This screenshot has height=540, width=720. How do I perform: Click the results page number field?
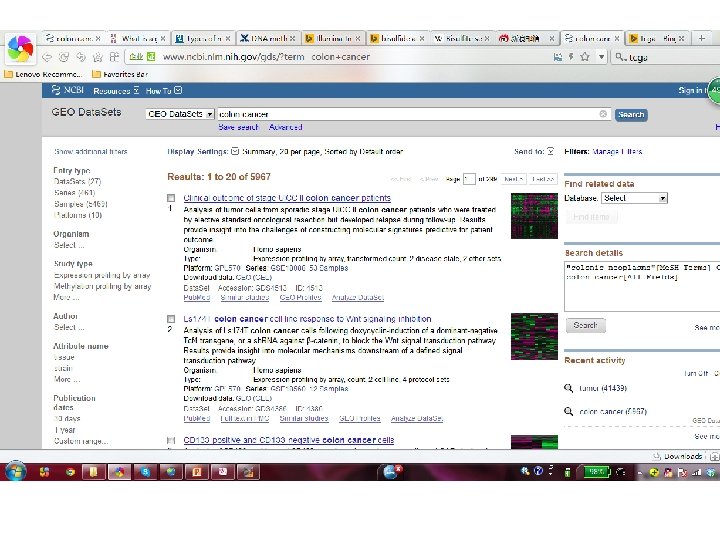point(469,179)
